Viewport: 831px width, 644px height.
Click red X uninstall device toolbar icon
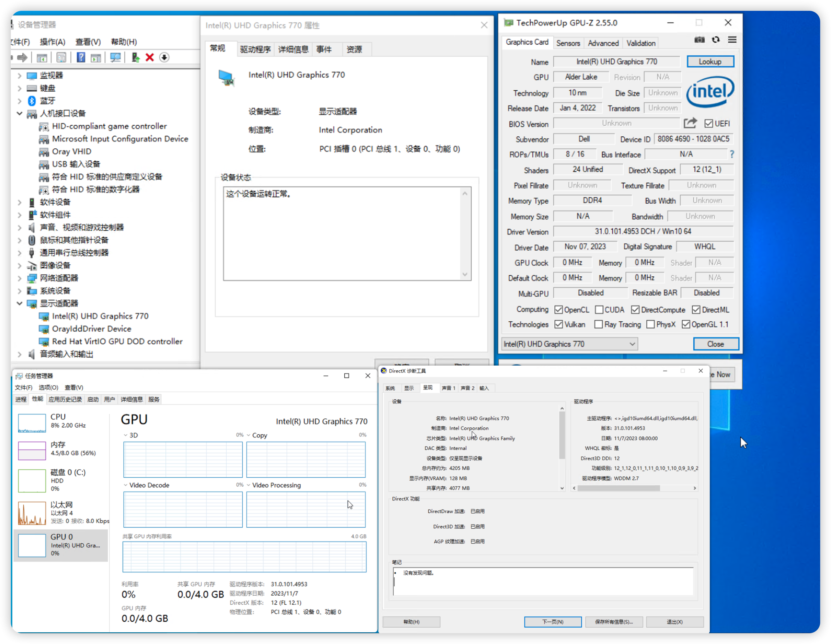150,57
